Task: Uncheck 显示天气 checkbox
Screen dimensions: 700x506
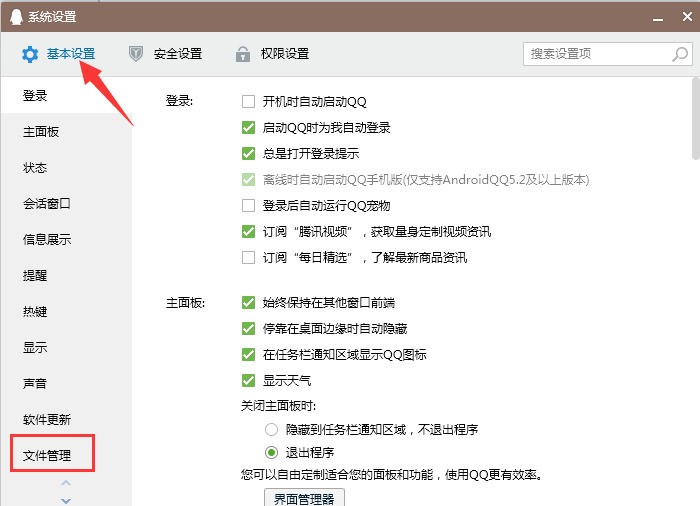Action: point(248,381)
